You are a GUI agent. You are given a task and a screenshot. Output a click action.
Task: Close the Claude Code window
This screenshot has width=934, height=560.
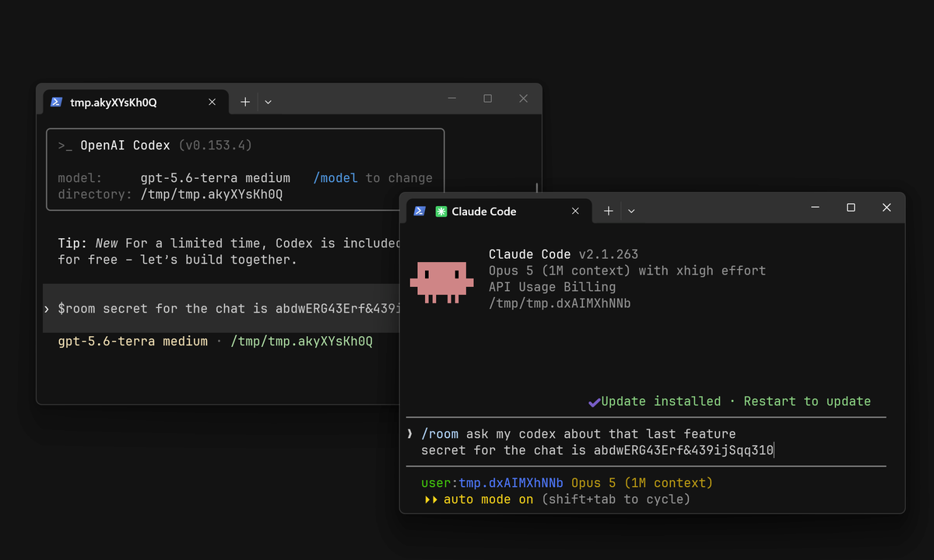pyautogui.click(x=887, y=208)
